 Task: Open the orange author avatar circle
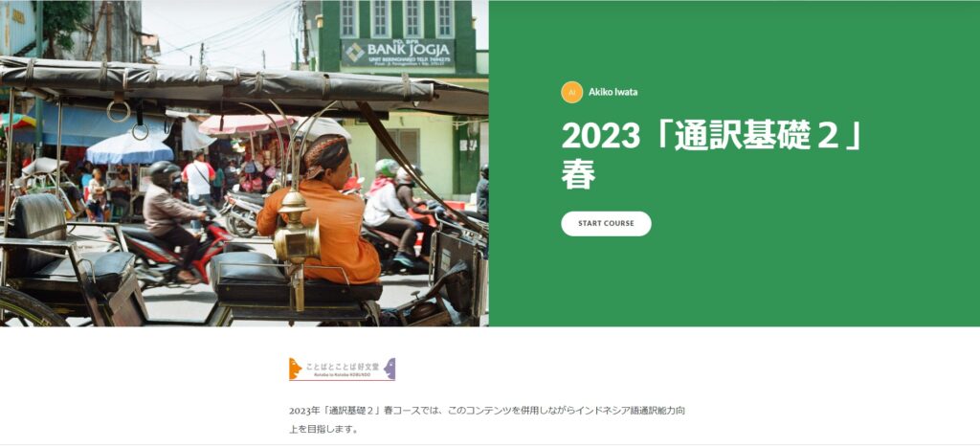click(x=571, y=92)
